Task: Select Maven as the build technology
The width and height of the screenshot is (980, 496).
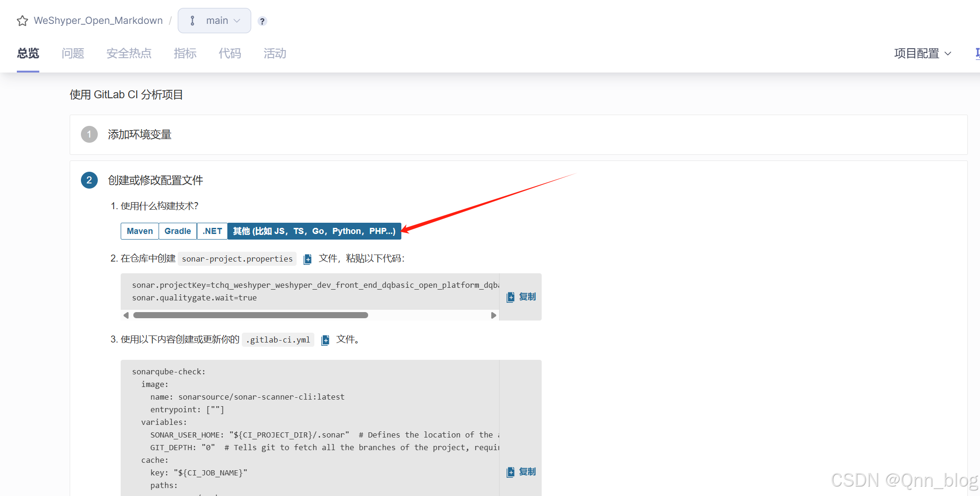Action: (139, 231)
